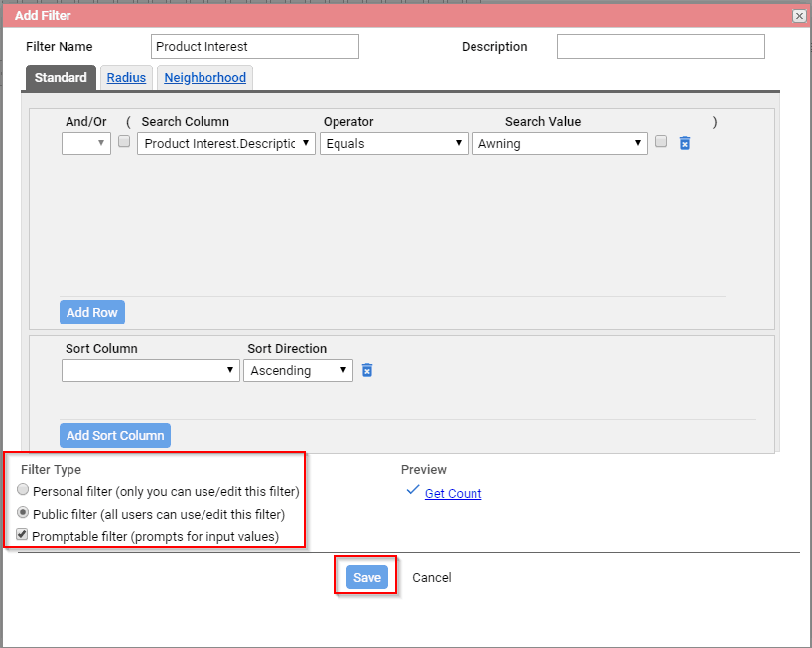
Task: Tick the opening parenthesis checkbox
Action: [124, 141]
